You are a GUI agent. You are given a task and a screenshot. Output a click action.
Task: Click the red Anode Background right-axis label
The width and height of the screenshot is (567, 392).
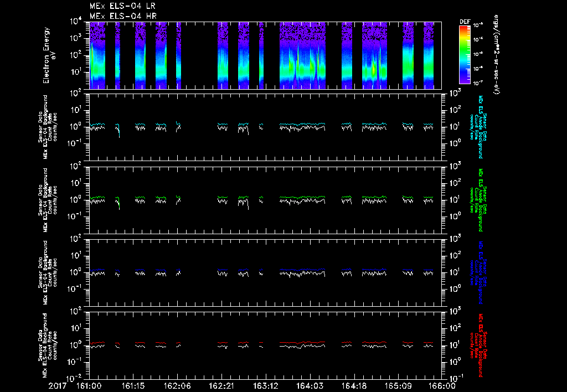pos(478,345)
